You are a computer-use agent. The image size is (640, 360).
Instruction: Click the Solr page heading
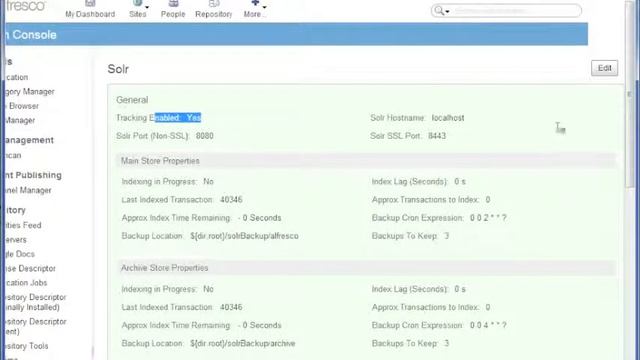[118, 69]
